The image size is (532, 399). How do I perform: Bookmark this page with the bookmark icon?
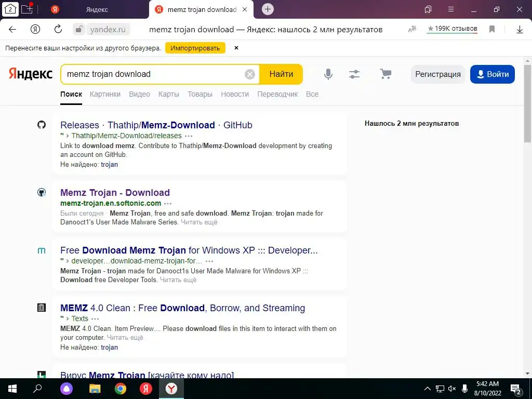[x=492, y=29]
